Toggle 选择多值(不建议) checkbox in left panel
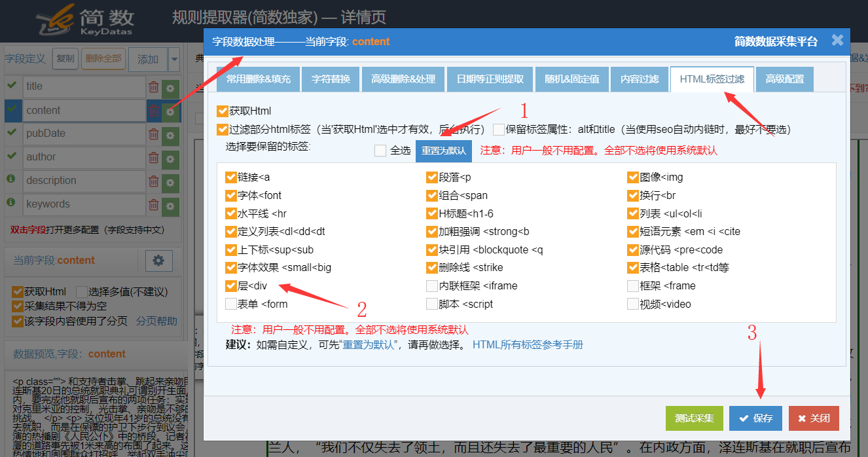This screenshot has height=457, width=868. pos(81,292)
